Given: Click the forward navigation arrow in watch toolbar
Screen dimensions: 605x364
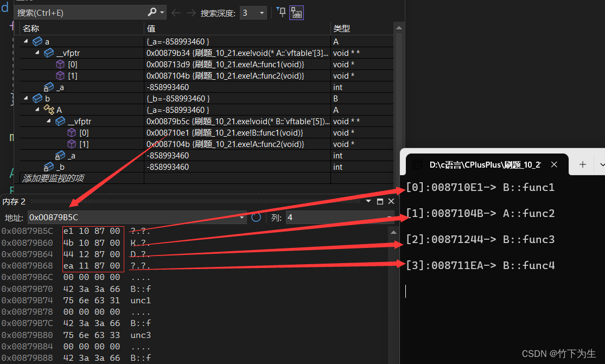Looking at the screenshot, I should tap(191, 13).
